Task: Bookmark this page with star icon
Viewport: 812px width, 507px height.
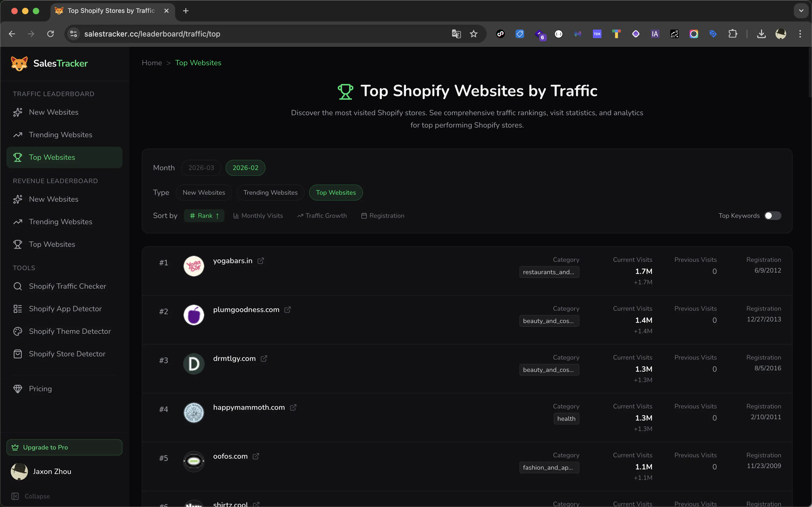Action: point(473,34)
